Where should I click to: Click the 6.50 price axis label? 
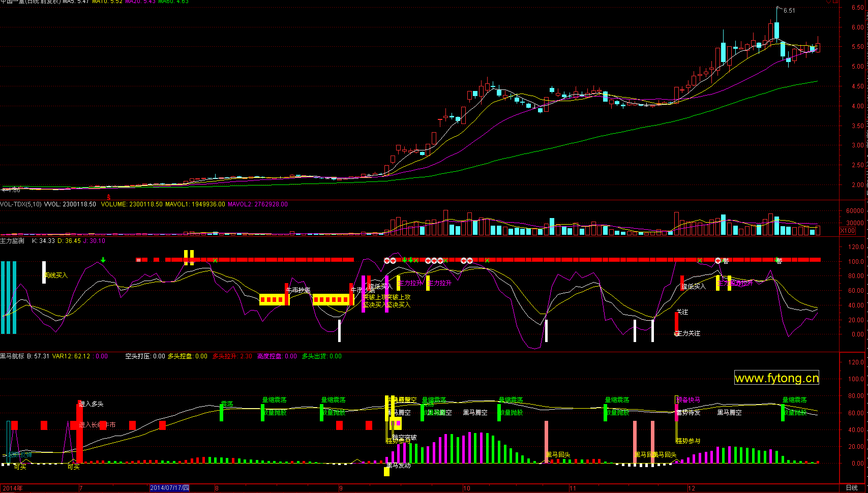click(x=857, y=8)
